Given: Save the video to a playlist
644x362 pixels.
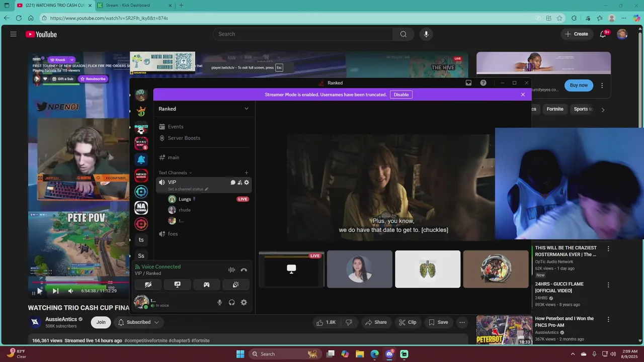Looking at the screenshot, I should [x=438, y=322].
